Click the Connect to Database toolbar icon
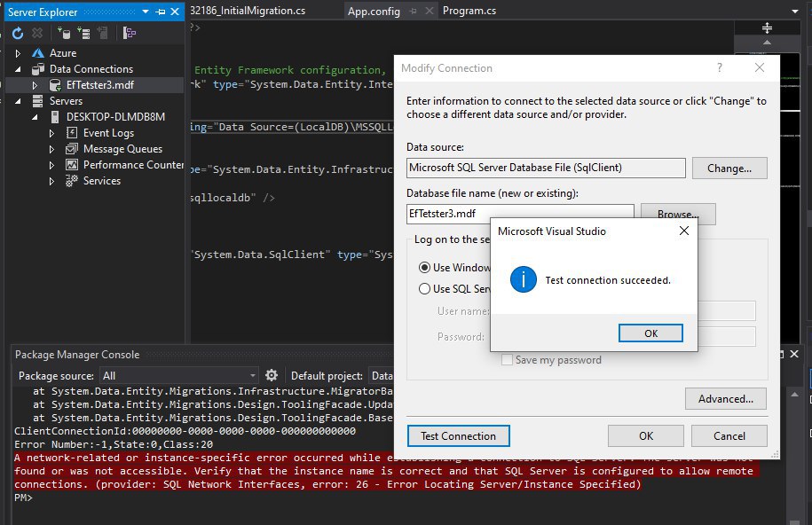 [64, 34]
